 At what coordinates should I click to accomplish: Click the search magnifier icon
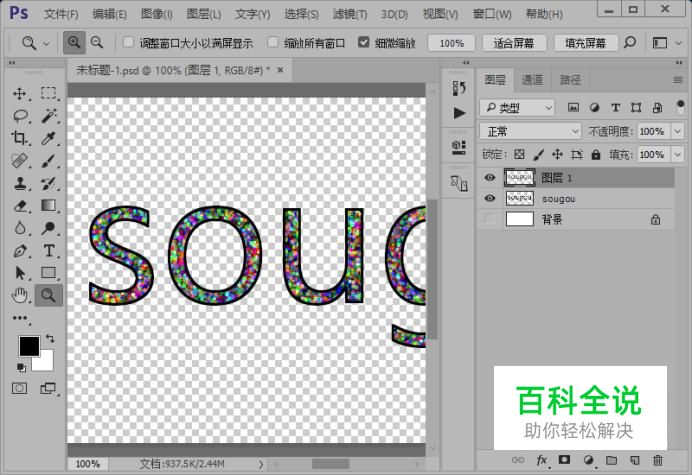coord(630,43)
